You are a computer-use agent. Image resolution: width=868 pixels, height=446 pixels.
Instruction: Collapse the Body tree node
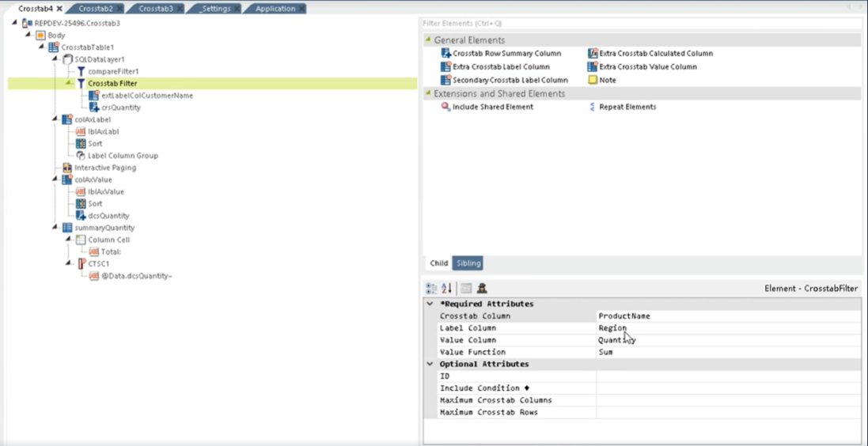pos(28,36)
